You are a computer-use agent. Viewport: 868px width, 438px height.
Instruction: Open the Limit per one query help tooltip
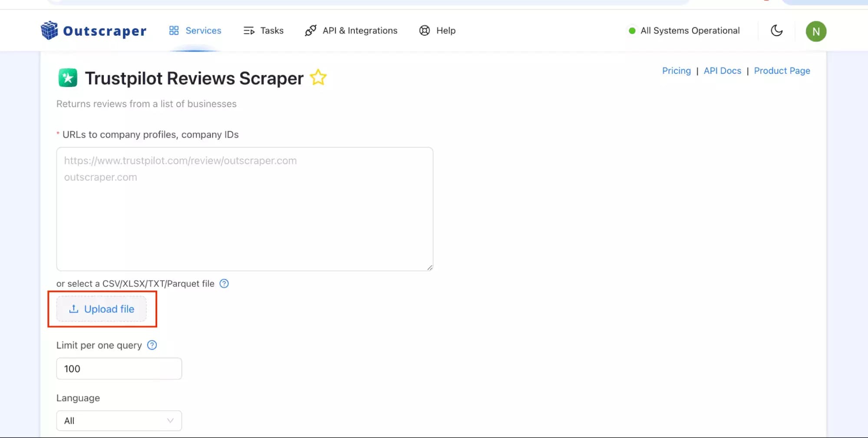click(152, 345)
